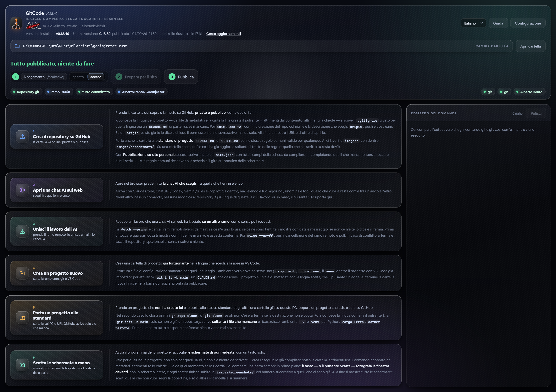Viewport: 556px width, 392px height.
Task: Open the albertodevlabs.it link
Action: (x=93, y=26)
